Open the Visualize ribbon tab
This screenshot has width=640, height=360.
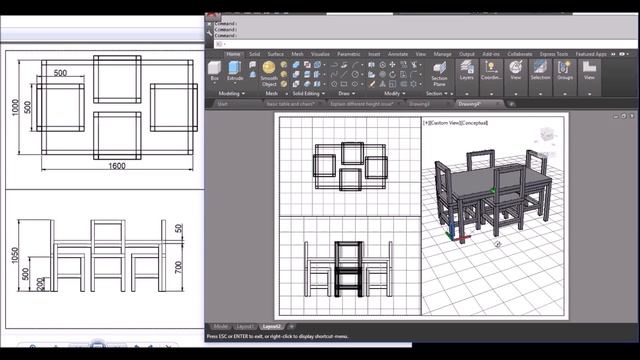(x=320, y=54)
